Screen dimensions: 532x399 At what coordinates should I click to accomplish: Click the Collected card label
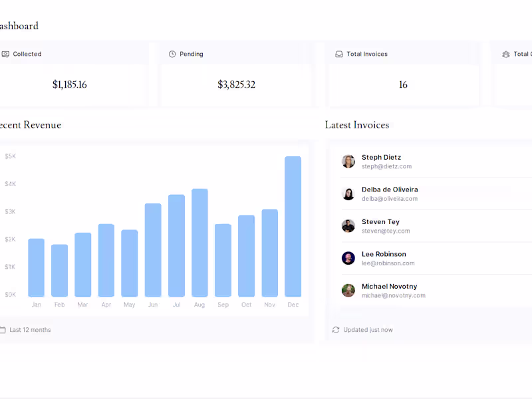pyautogui.click(x=27, y=54)
